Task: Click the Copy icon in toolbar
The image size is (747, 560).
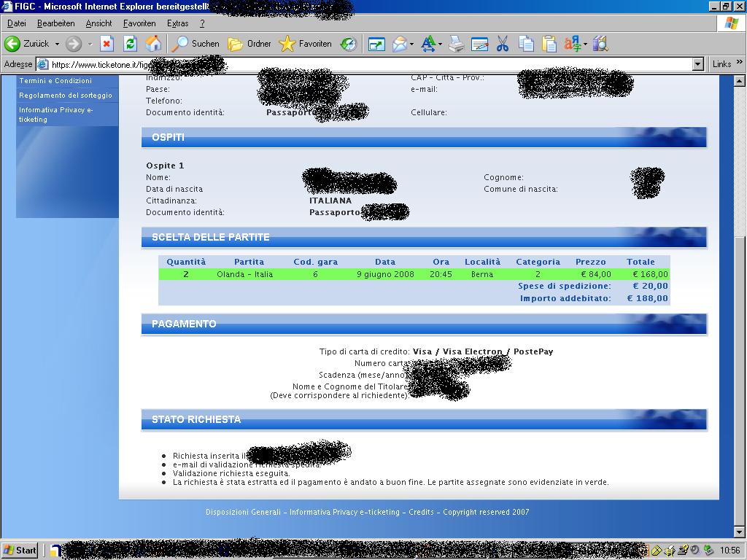Action: [526, 44]
